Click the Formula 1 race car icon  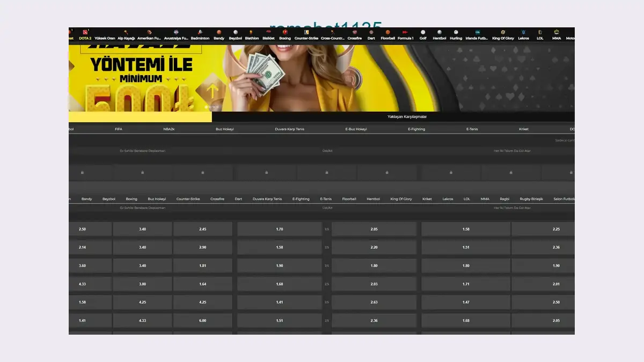405,33
